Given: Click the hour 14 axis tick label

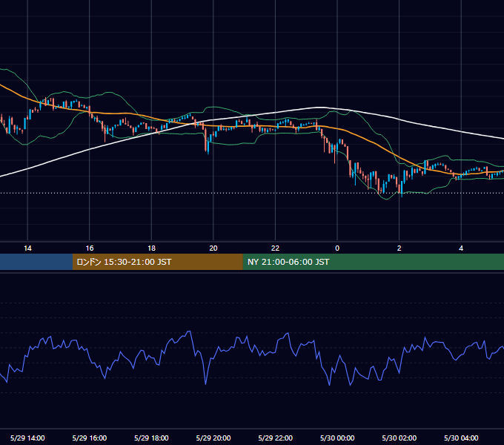Looking at the screenshot, I should [x=27, y=248].
